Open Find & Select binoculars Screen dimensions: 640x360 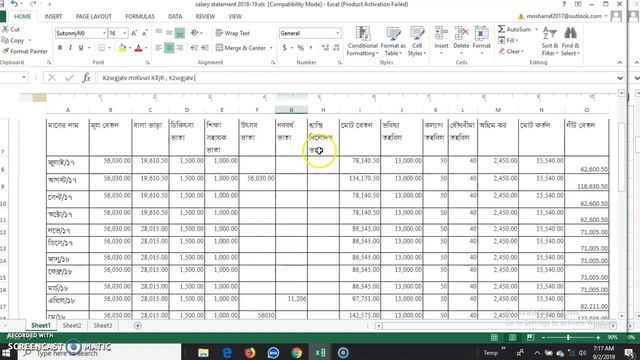click(x=570, y=41)
